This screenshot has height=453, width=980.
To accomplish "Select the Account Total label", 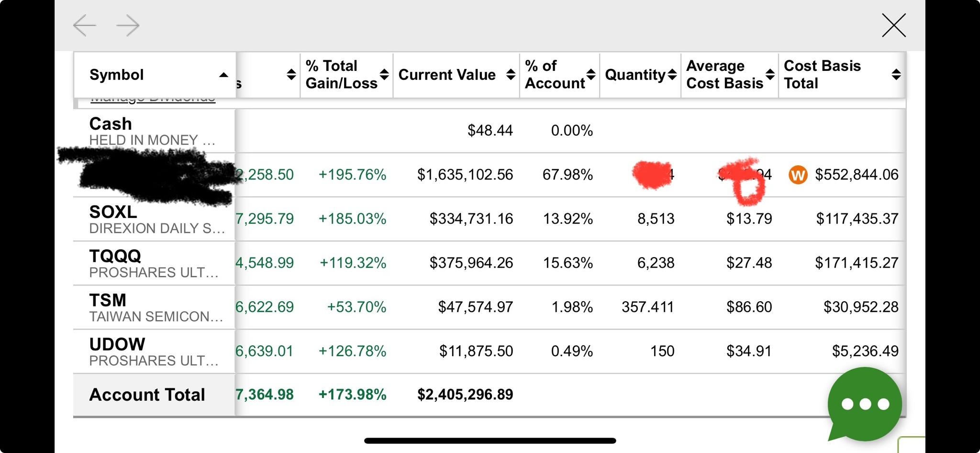I will [x=147, y=395].
